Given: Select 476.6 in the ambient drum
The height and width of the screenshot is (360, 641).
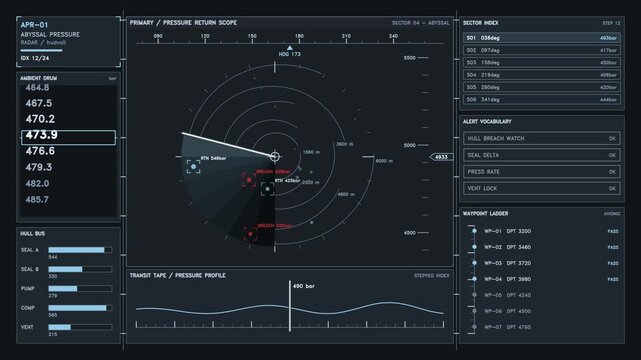Looking at the screenshot, I should tap(40, 151).
